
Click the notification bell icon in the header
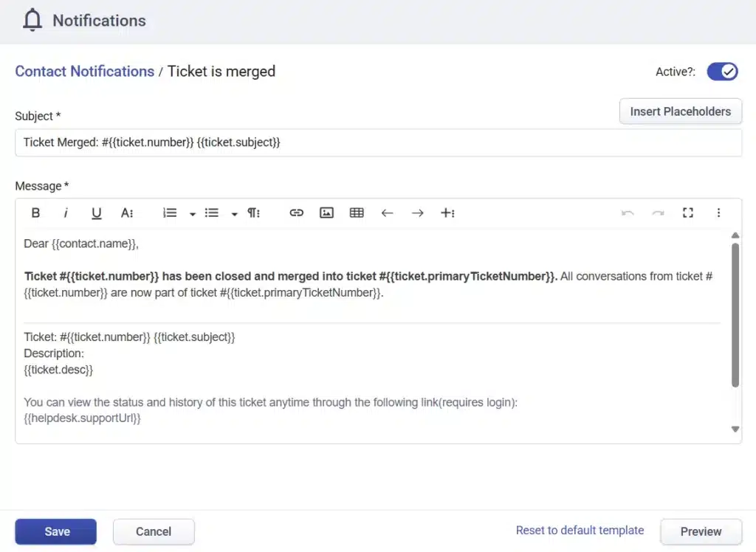[x=32, y=20]
